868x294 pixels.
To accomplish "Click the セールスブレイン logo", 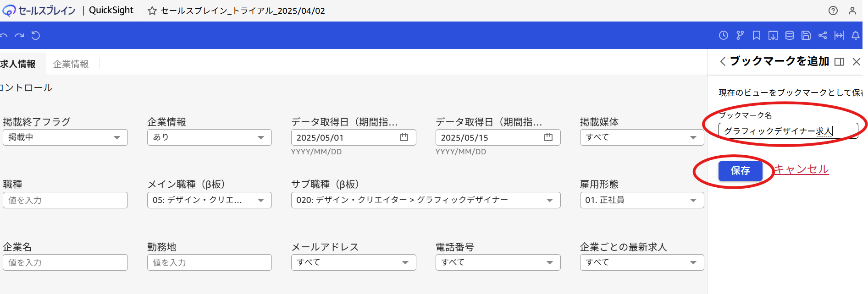I will tap(39, 10).
